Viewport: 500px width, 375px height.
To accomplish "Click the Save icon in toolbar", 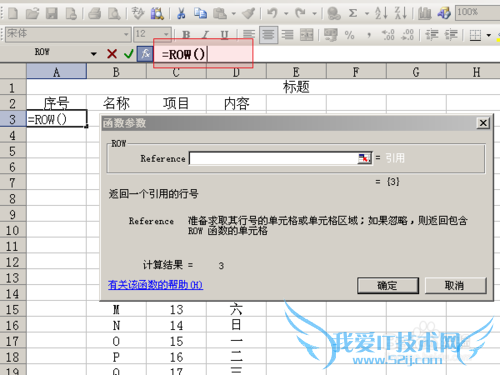I will pos(52,14).
